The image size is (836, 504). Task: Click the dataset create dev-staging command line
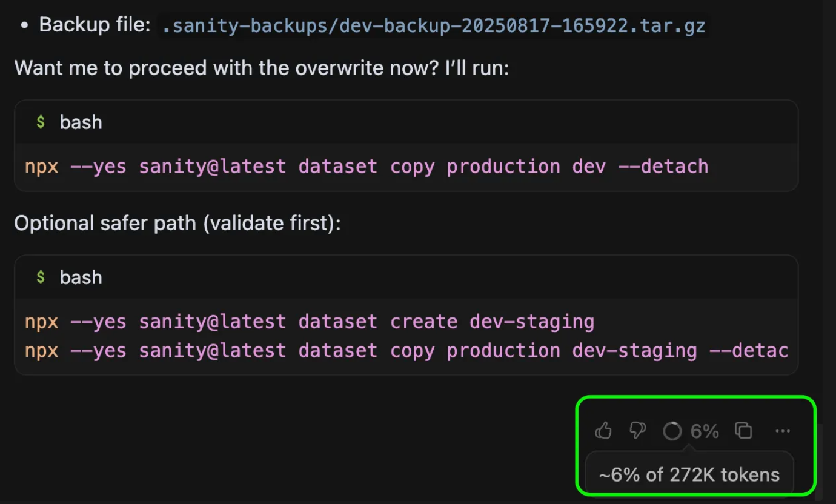coord(310,321)
